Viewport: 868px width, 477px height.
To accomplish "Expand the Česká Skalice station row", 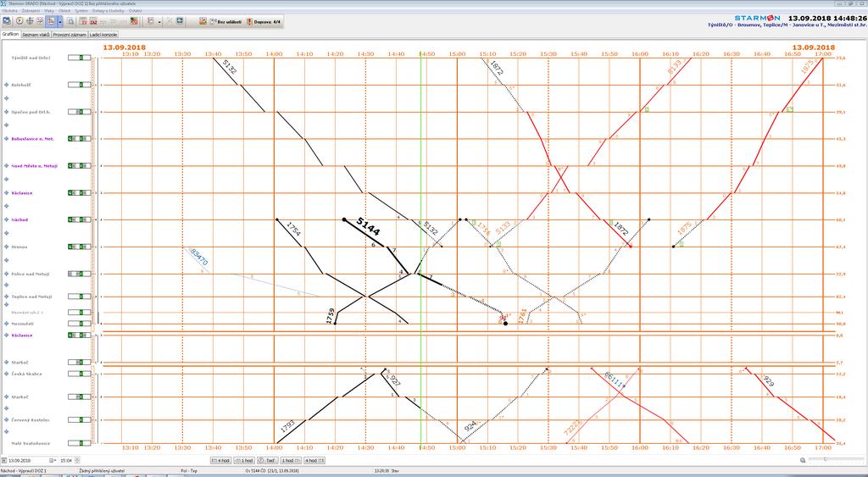I will (7, 374).
